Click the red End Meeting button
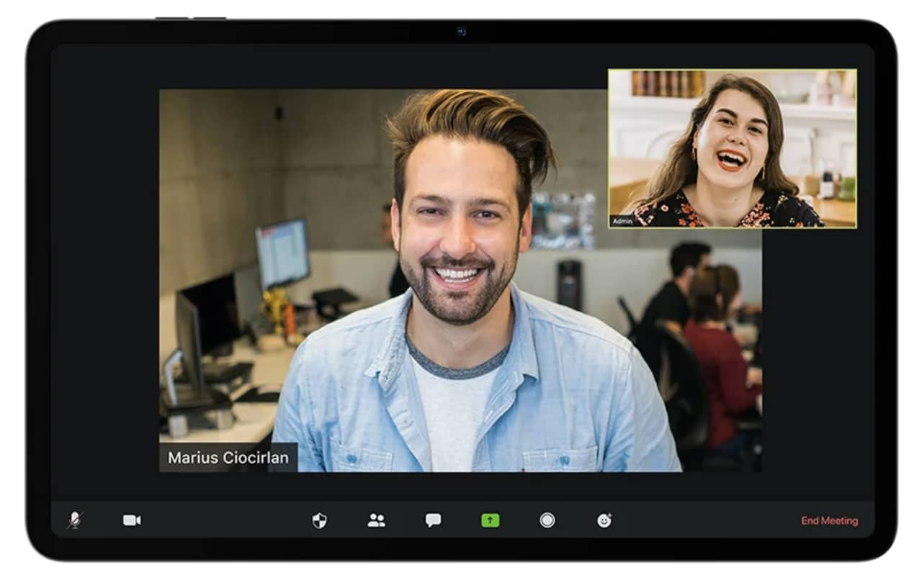Screen dimensions: 922x588 pos(829,520)
